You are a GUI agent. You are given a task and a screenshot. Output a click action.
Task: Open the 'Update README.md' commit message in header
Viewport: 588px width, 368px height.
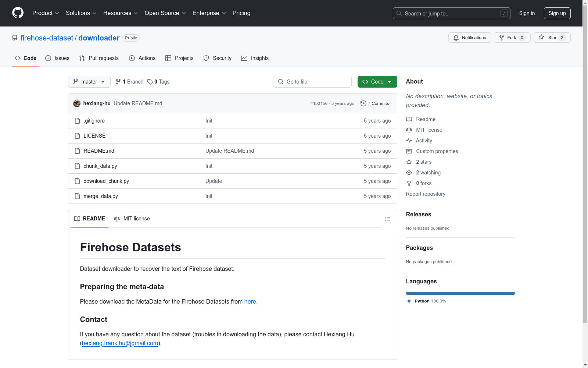(138, 103)
